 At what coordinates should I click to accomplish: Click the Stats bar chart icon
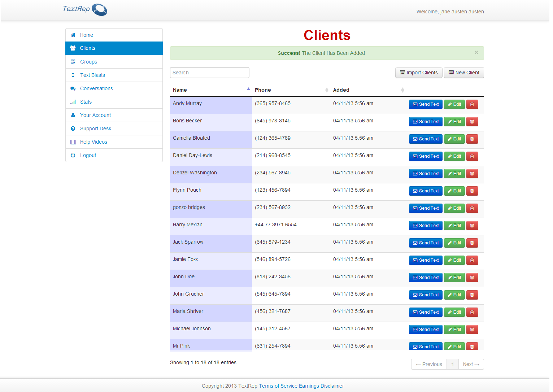pyautogui.click(x=73, y=102)
